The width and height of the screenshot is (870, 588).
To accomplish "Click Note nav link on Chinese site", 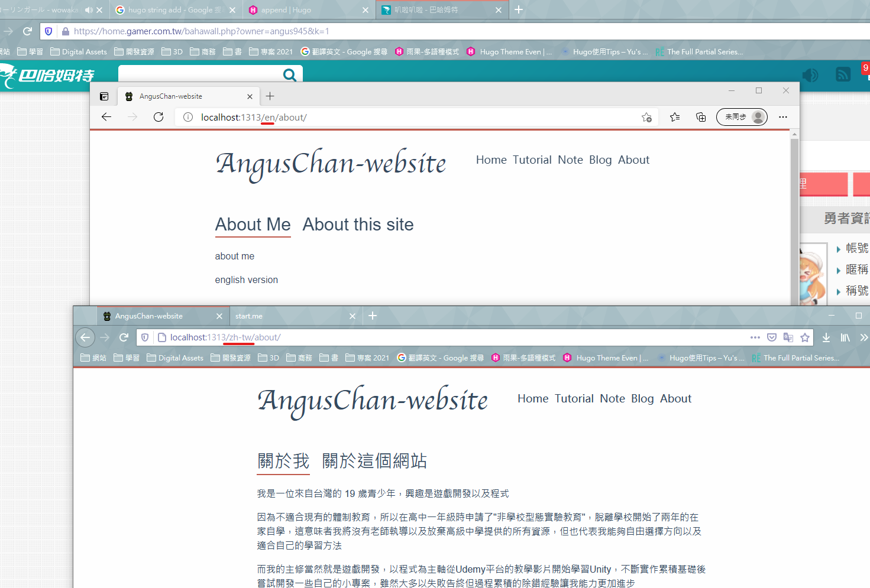I will point(612,398).
